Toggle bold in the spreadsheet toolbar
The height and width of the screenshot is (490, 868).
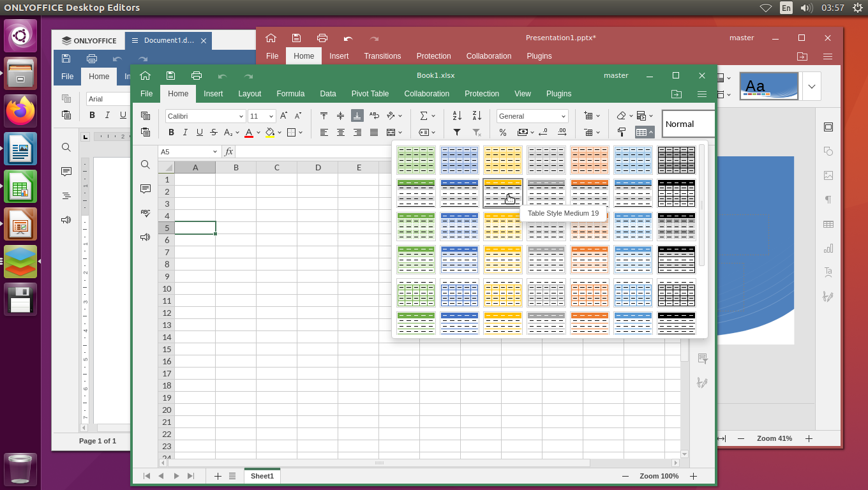pos(171,133)
